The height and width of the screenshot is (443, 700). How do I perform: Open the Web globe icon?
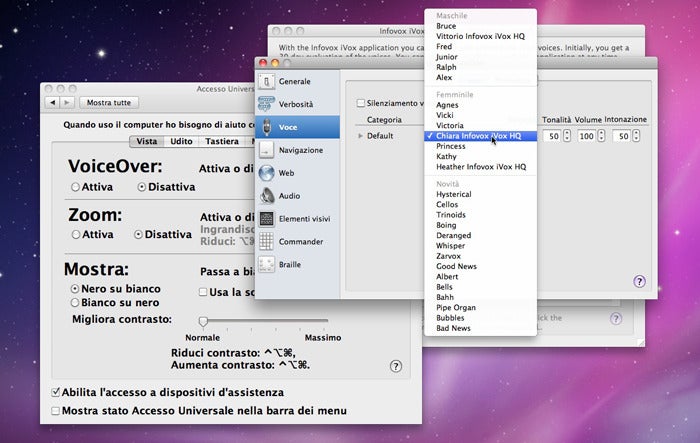[x=267, y=173]
